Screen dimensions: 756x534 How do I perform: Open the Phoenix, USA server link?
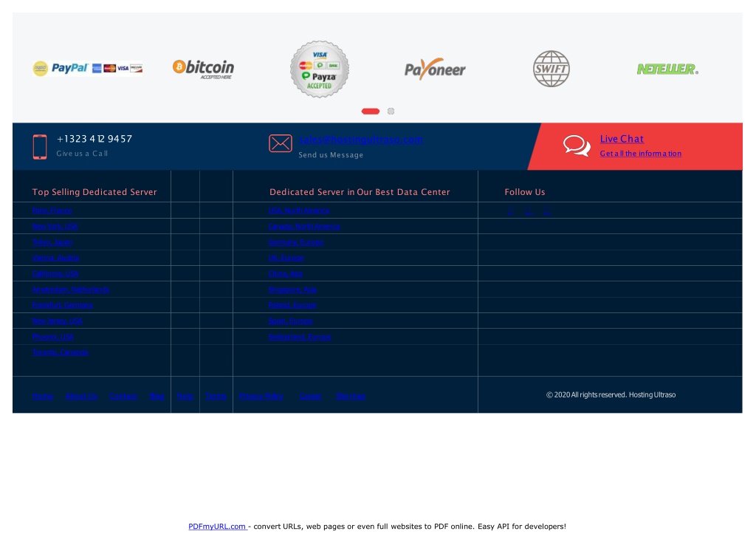tap(53, 337)
